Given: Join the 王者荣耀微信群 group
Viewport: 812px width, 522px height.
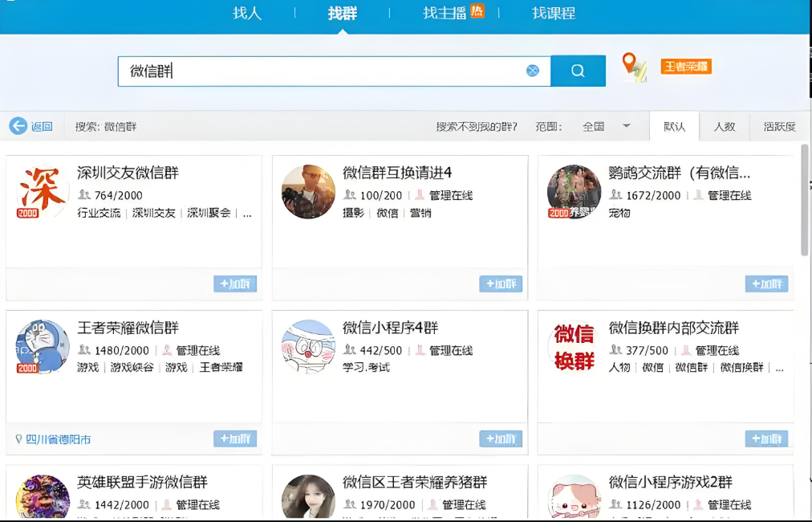Looking at the screenshot, I should click(x=235, y=439).
